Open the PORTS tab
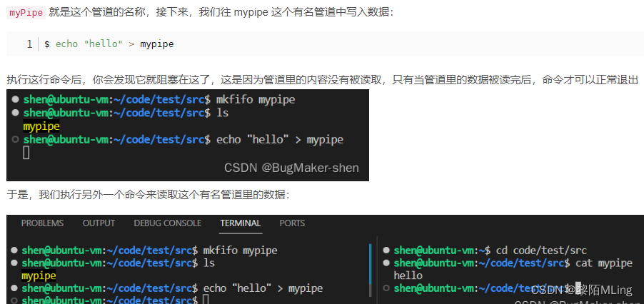The image size is (644, 304). coord(292,223)
